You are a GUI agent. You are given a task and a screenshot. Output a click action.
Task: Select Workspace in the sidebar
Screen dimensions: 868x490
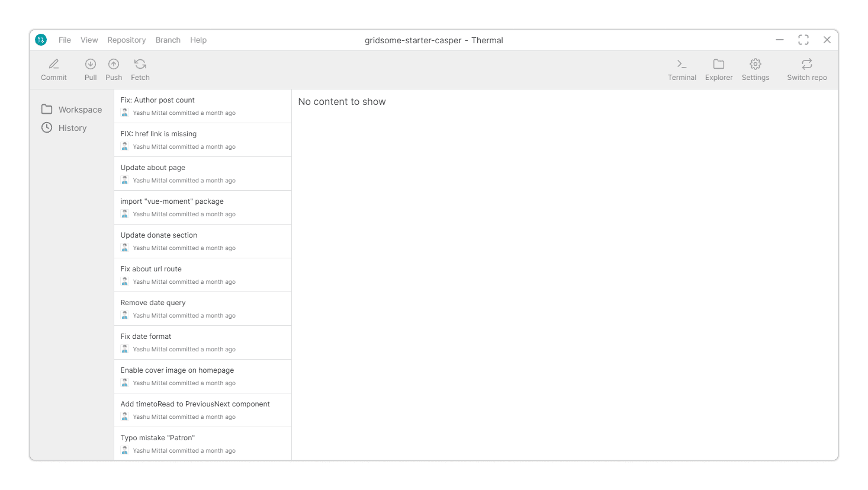click(72, 110)
